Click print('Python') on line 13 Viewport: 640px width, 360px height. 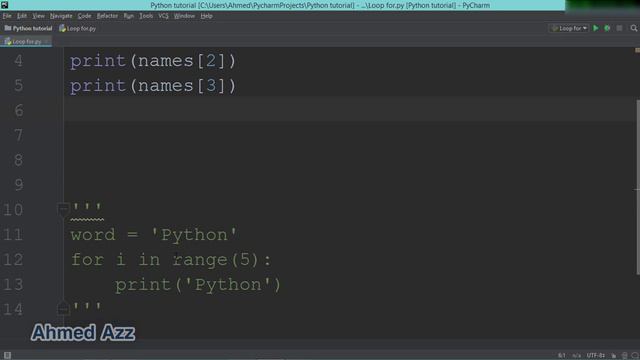[198, 284]
